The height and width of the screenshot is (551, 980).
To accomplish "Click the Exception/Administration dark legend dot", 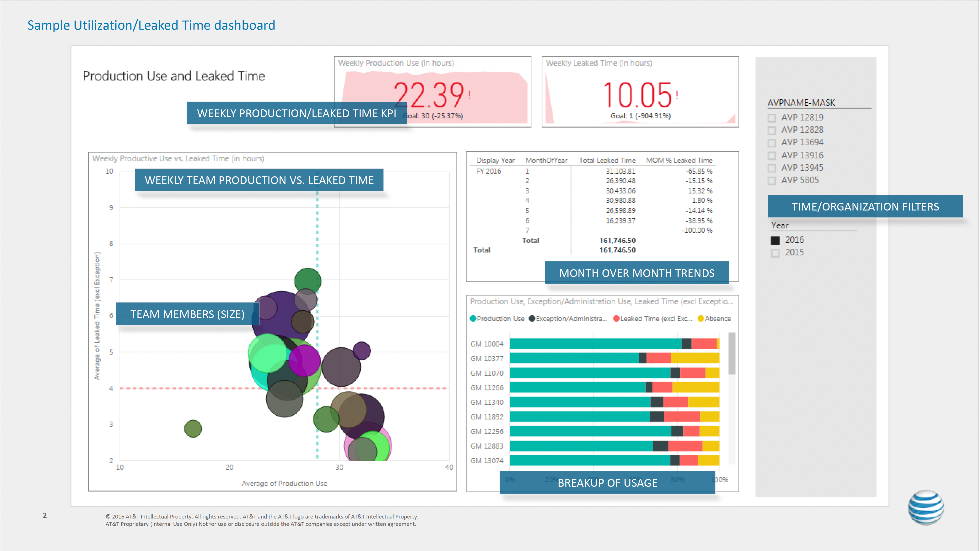I will 532,319.
